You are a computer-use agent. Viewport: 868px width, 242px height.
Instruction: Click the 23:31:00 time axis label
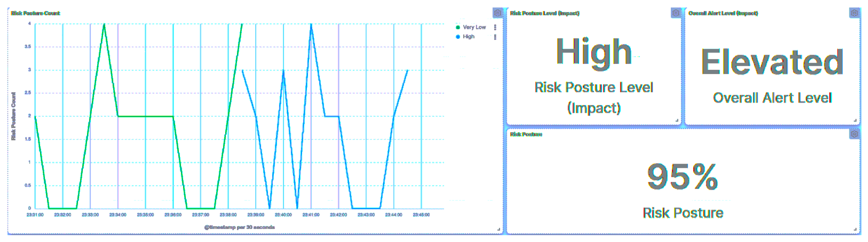tap(35, 215)
